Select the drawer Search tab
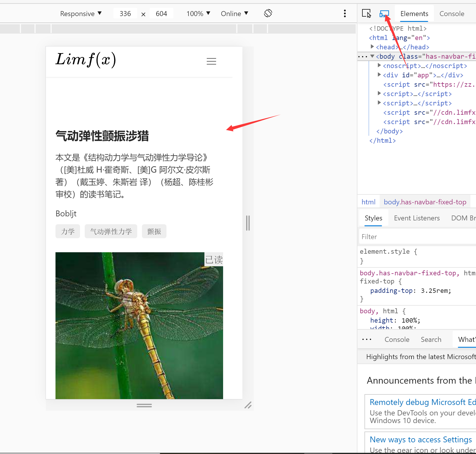The height and width of the screenshot is (454, 476). pyautogui.click(x=431, y=340)
